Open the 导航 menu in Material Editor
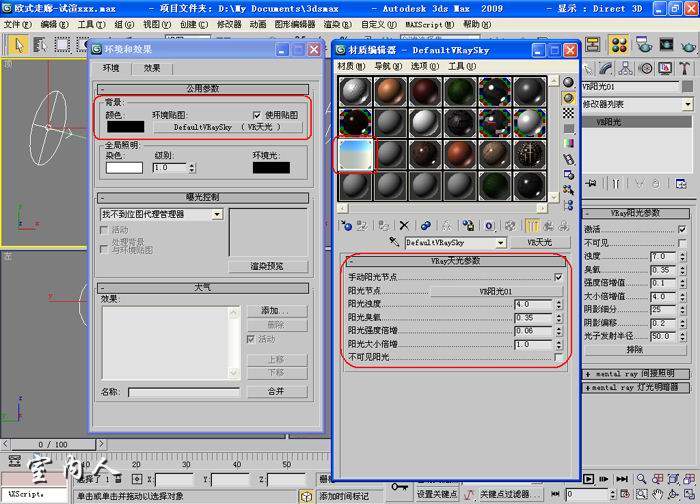 pos(382,66)
